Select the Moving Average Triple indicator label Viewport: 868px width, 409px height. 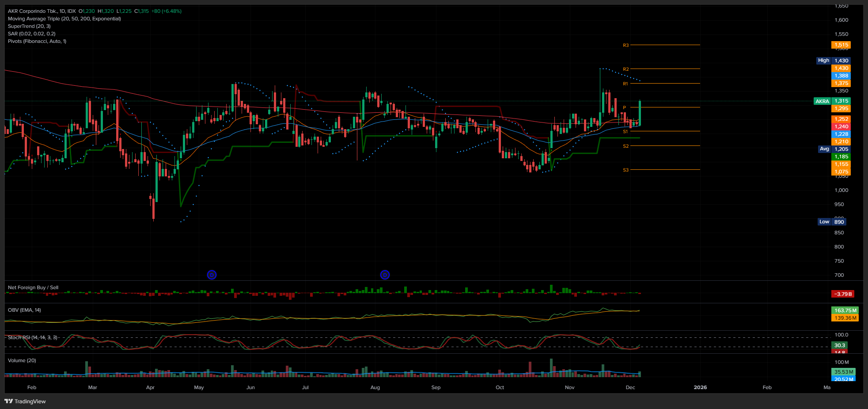[64, 19]
